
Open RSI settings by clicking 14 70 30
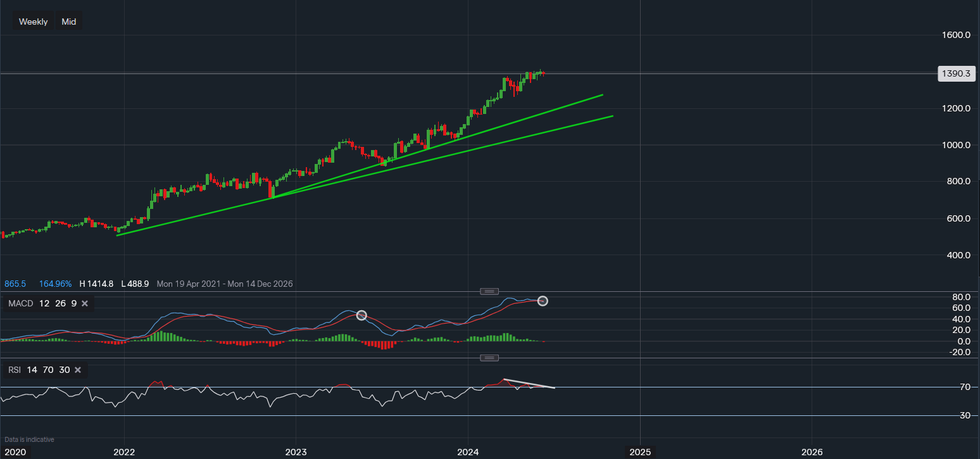coord(47,370)
